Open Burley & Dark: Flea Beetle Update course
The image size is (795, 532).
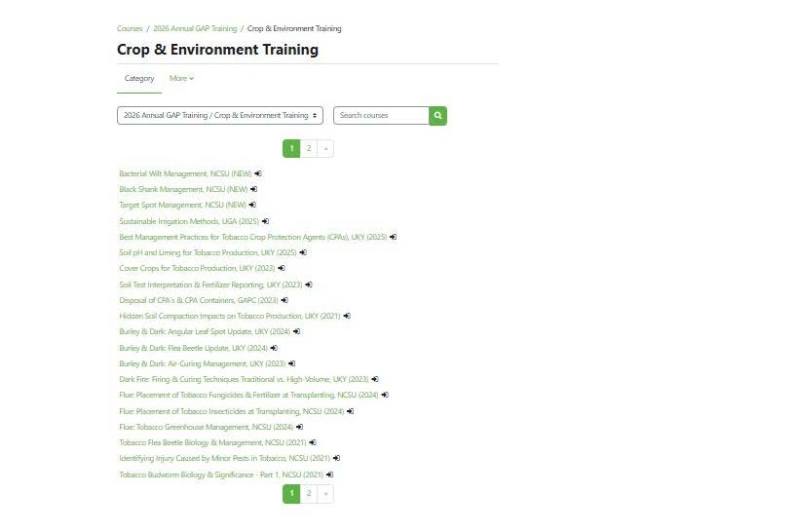tap(193, 348)
